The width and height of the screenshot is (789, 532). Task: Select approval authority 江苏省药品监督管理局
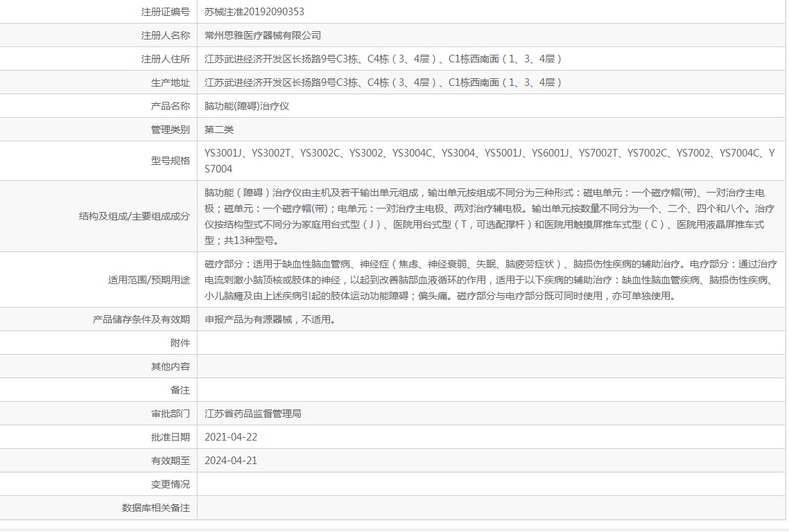pos(252,414)
